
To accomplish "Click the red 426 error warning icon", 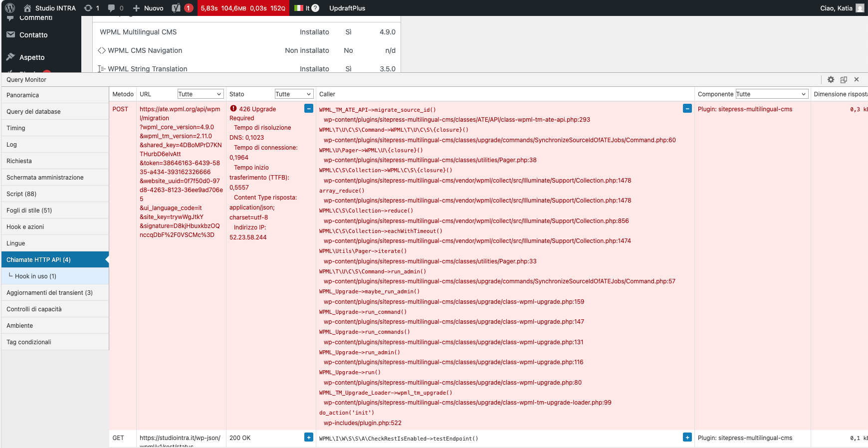I will [x=233, y=108].
